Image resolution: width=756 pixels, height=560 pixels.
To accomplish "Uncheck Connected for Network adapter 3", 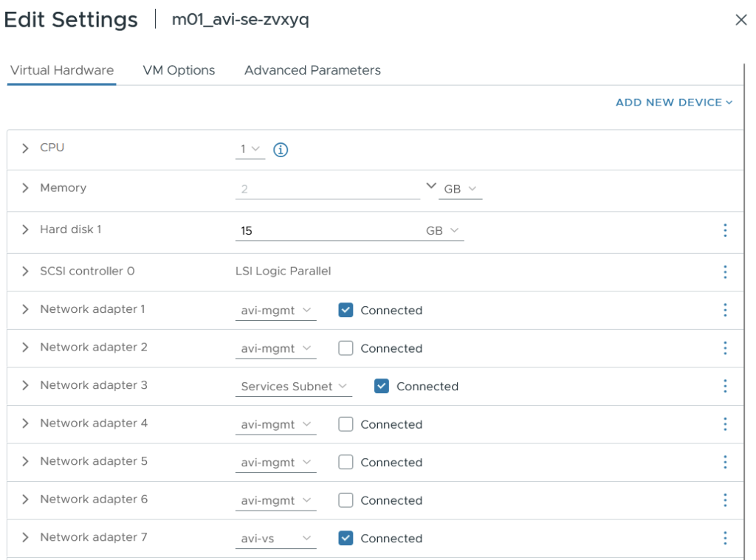I will click(x=382, y=386).
